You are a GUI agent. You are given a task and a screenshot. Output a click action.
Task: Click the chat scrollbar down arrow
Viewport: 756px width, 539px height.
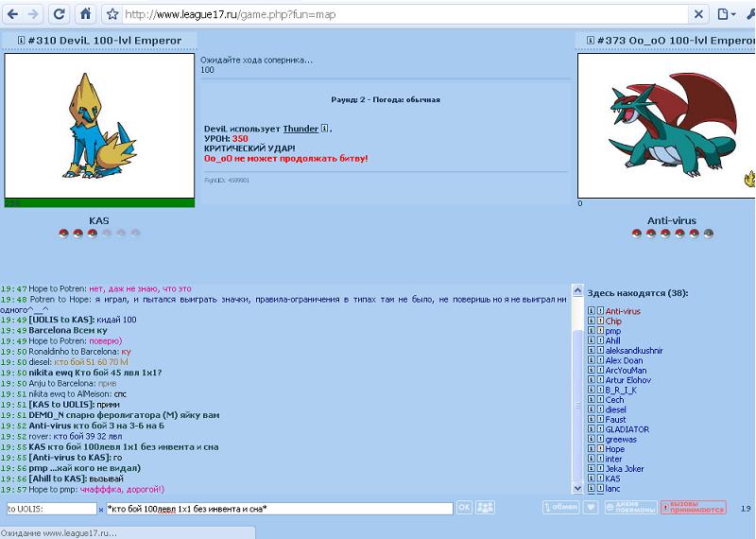click(577, 488)
